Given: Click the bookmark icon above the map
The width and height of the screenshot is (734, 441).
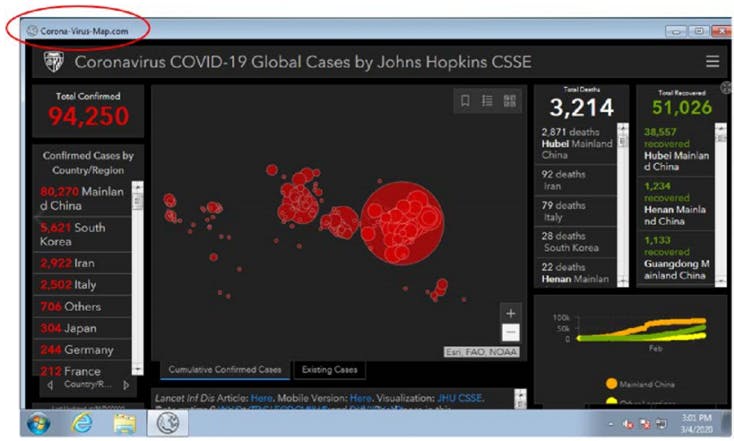Looking at the screenshot, I should pyautogui.click(x=465, y=101).
